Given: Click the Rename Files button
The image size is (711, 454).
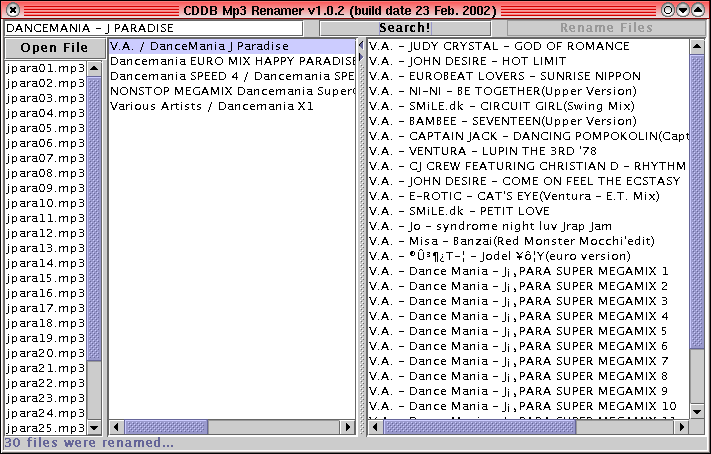Looking at the screenshot, I should click(x=606, y=28).
